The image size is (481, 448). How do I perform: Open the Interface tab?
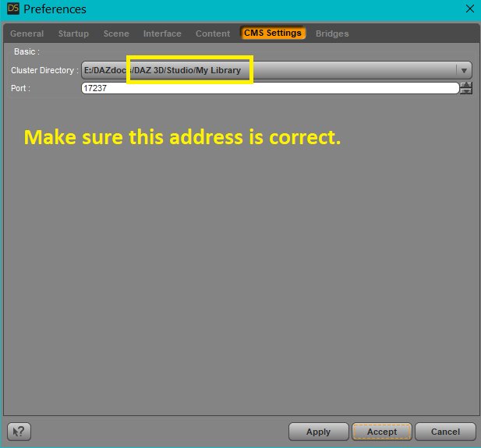pos(162,34)
